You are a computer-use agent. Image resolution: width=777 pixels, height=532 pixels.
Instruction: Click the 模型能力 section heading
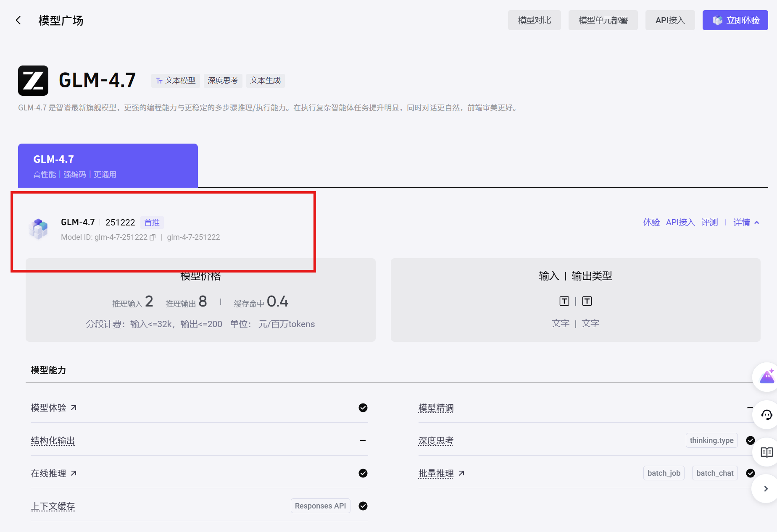pyautogui.click(x=48, y=370)
